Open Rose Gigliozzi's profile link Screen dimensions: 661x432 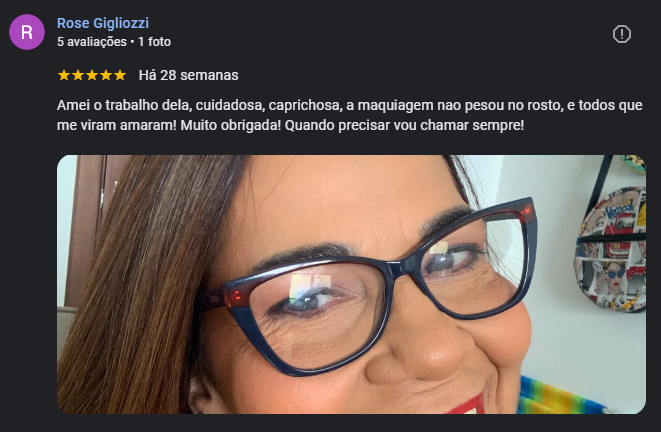point(103,23)
